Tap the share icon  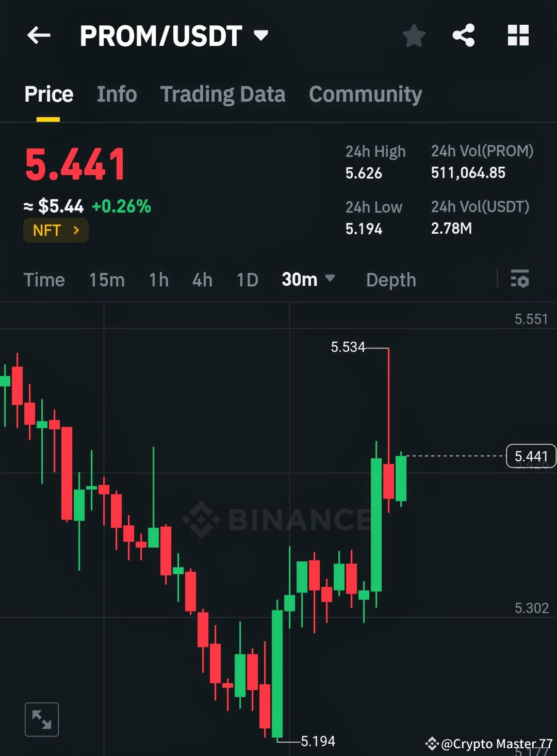(463, 35)
